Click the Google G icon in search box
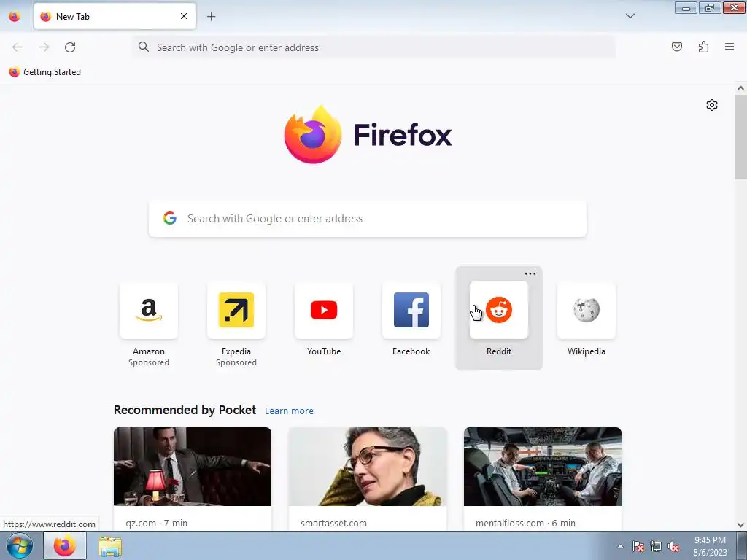This screenshot has height=560, width=747. (x=170, y=218)
